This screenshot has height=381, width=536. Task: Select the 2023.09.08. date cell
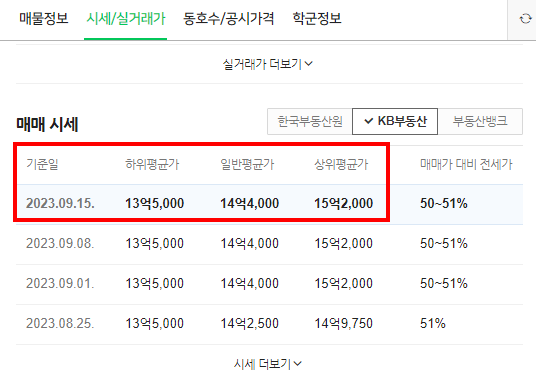[x=60, y=243]
